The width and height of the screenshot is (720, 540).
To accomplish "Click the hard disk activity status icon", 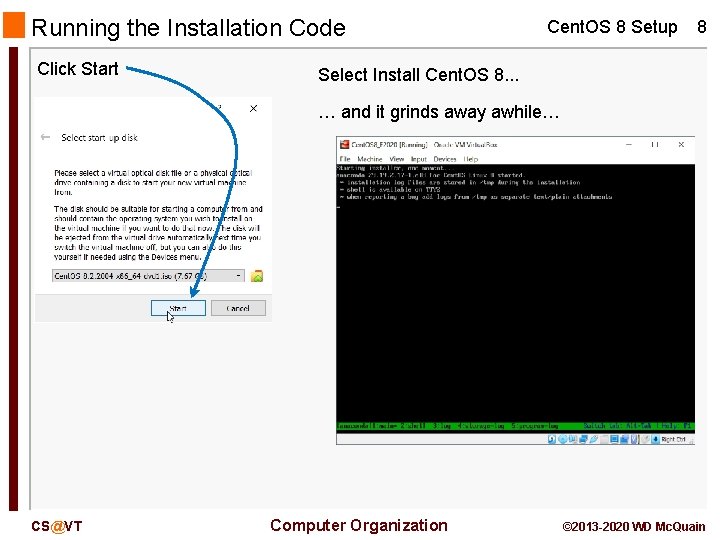I will (551, 439).
